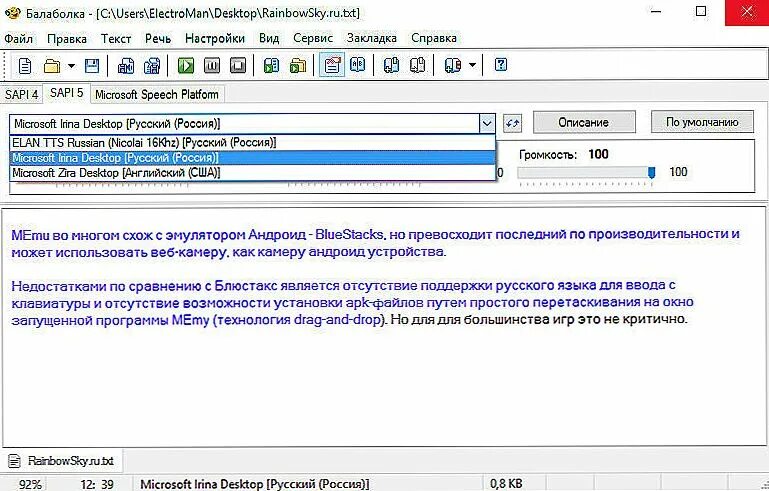Open the Настройки menu

click(x=215, y=38)
